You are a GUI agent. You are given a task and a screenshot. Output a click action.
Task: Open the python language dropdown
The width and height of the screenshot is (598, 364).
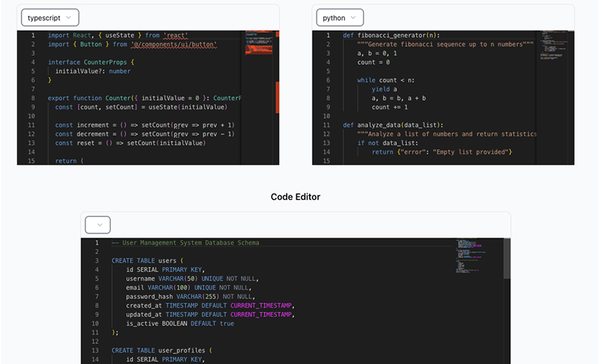click(x=340, y=18)
